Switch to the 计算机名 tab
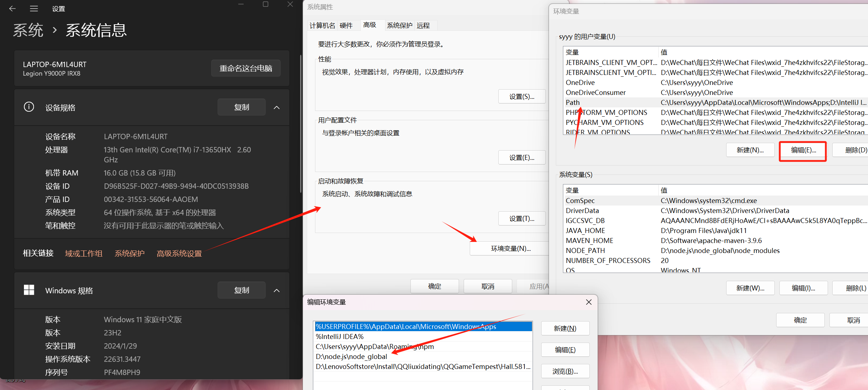 point(322,25)
